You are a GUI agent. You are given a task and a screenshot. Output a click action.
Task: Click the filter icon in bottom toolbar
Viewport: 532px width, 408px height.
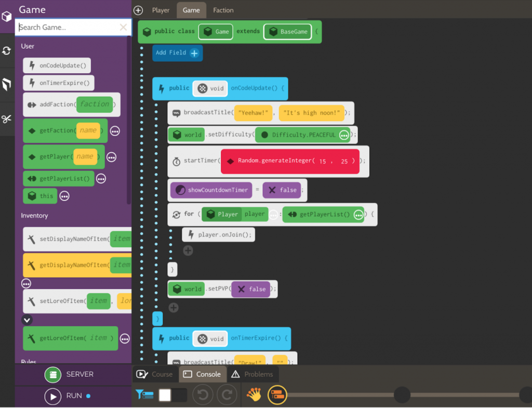144,394
